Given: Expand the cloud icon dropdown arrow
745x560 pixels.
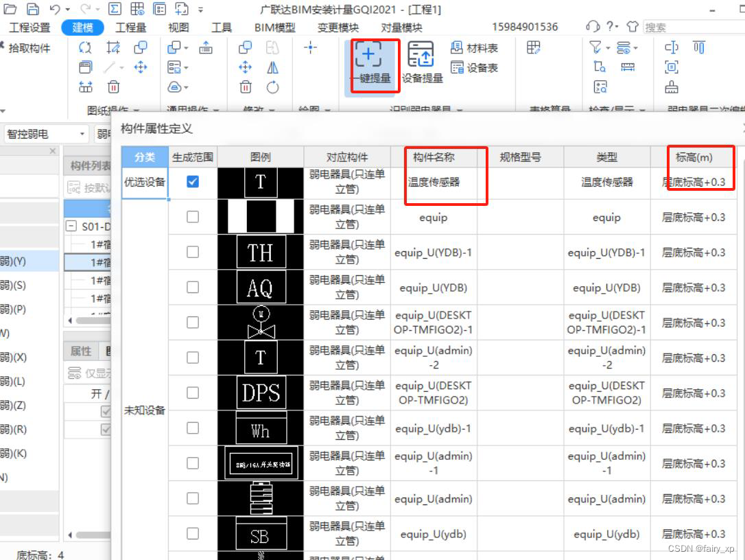Looking at the screenshot, I should point(186,87).
